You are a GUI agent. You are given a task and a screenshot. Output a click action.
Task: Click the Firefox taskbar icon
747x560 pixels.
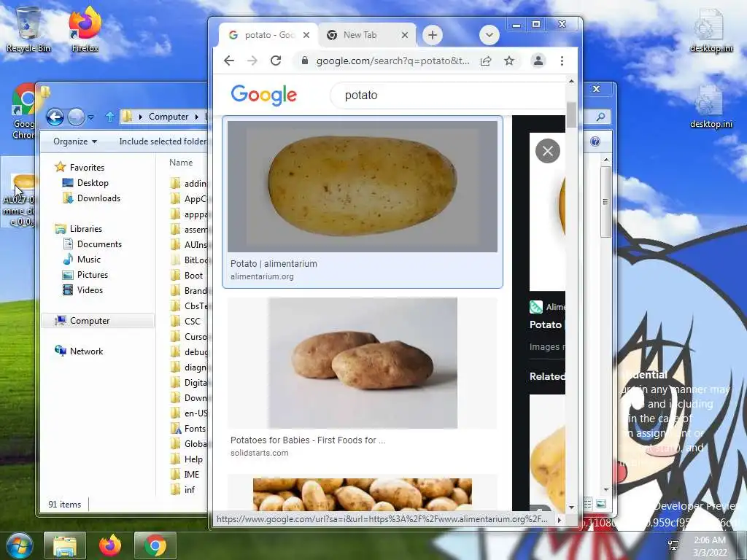pyautogui.click(x=110, y=545)
